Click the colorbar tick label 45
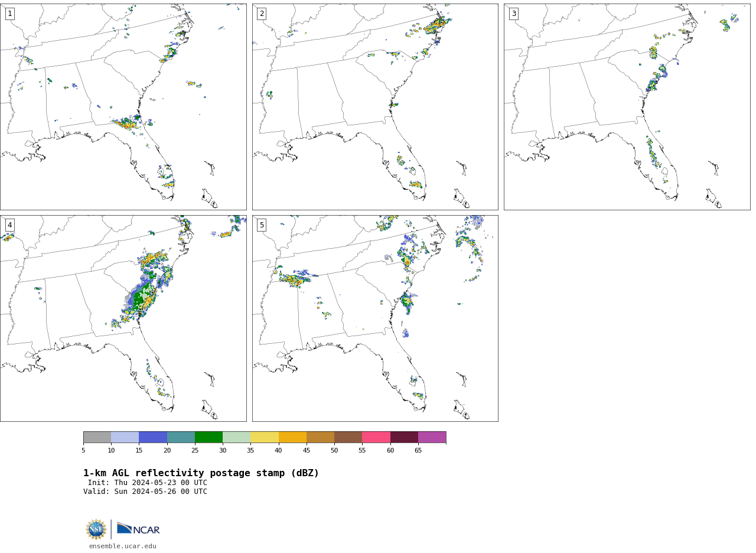Viewport: 756px width, 553px height. [307, 451]
